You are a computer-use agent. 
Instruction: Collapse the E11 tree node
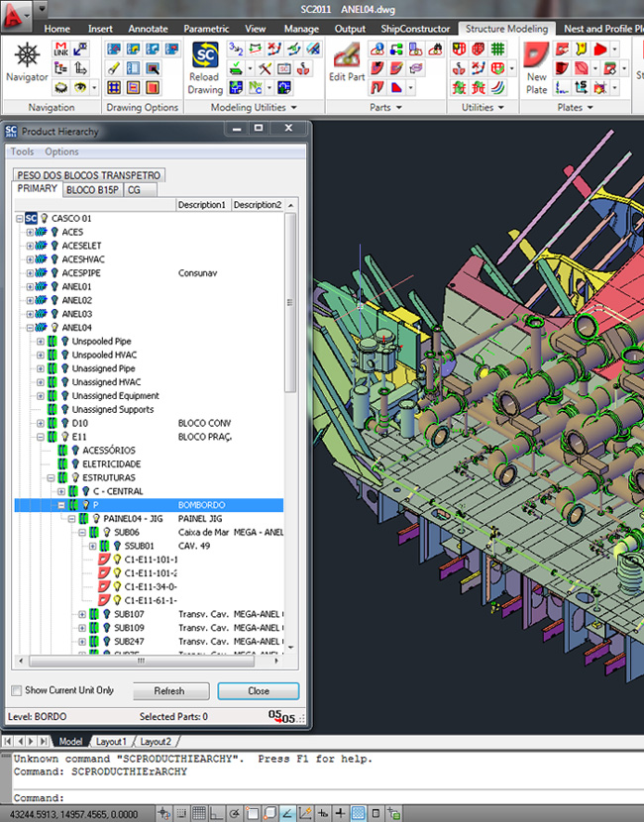[x=41, y=436]
